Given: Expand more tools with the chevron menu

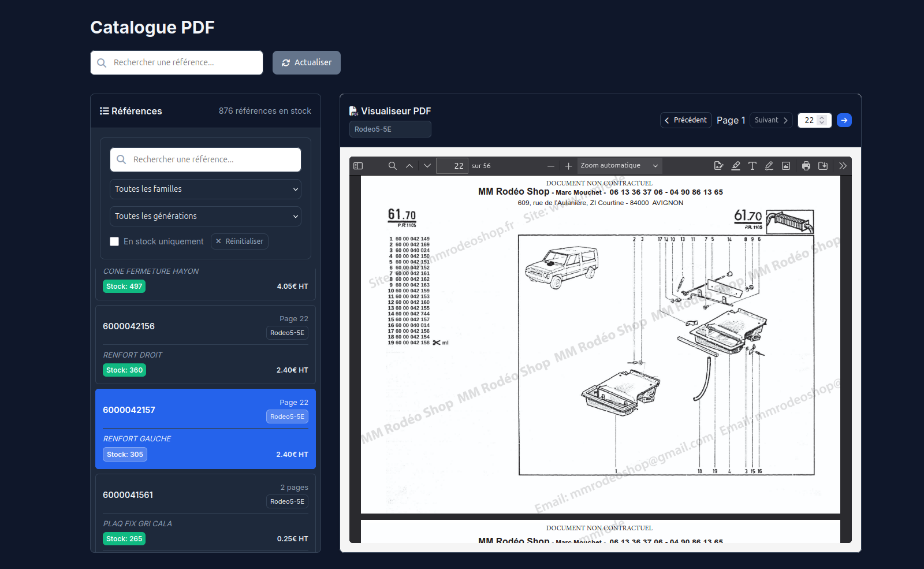Looking at the screenshot, I should [843, 166].
